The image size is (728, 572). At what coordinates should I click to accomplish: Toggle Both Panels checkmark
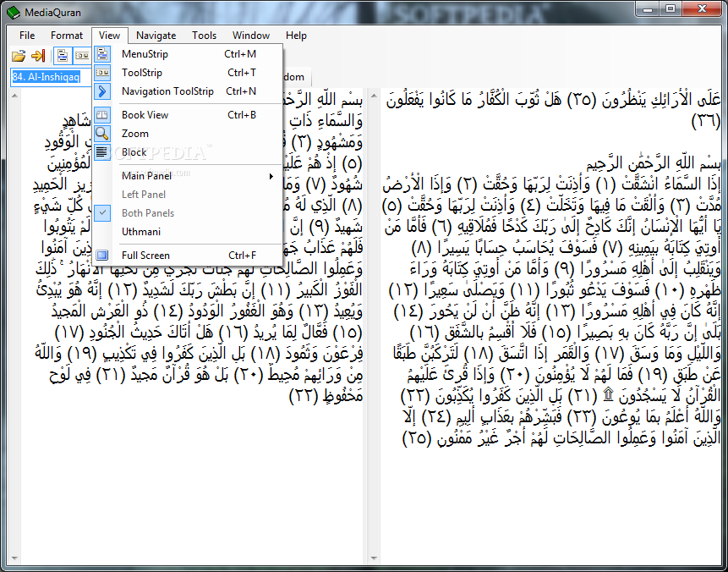(x=102, y=213)
